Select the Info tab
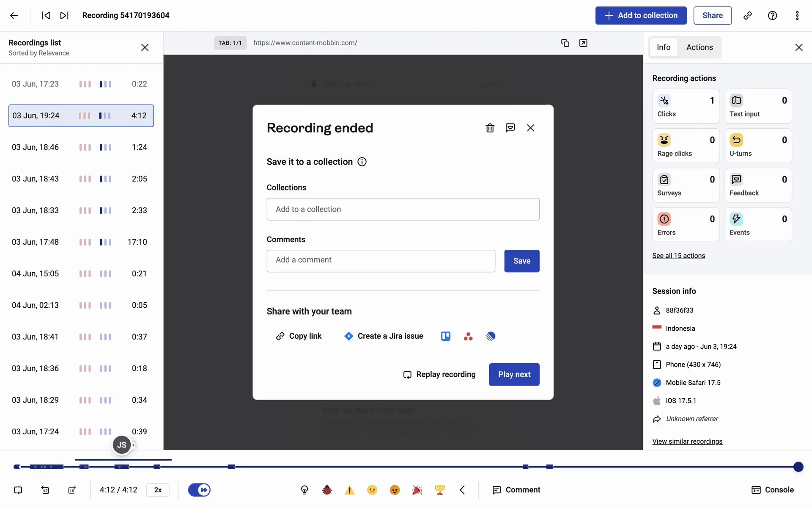Image resolution: width=812 pixels, height=508 pixels. [663, 47]
